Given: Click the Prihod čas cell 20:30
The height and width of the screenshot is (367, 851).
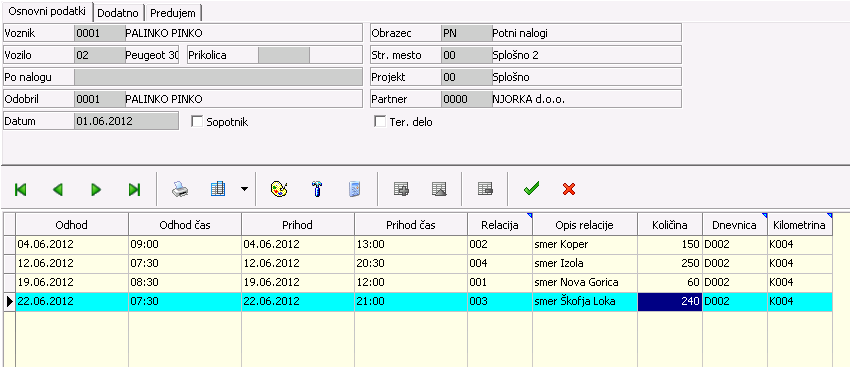Looking at the screenshot, I should [410, 264].
